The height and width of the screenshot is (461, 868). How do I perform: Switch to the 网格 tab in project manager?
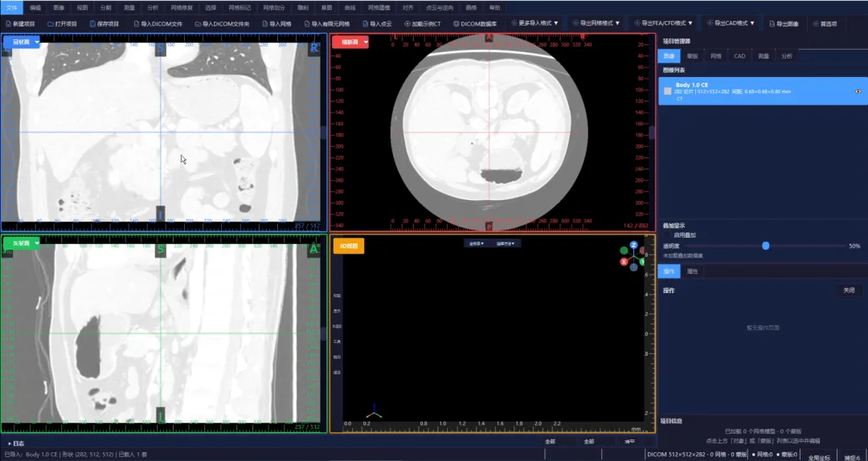[x=716, y=56]
